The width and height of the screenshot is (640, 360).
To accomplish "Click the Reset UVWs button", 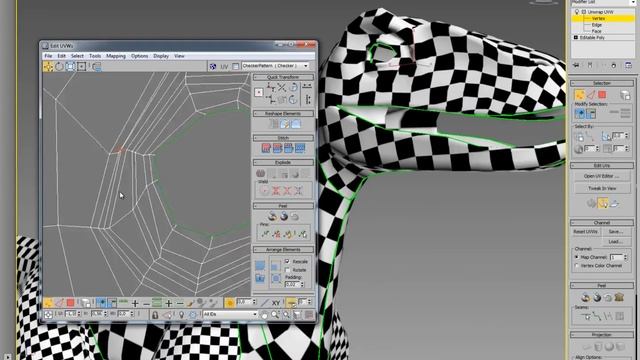I will point(586,232).
